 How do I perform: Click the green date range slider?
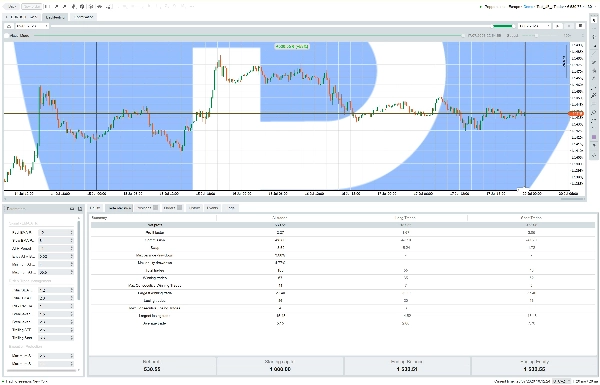(503, 26)
